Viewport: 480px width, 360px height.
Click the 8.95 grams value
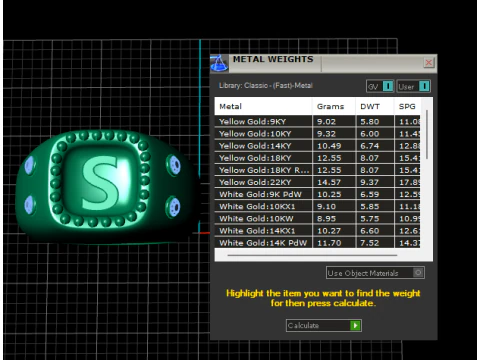point(326,219)
